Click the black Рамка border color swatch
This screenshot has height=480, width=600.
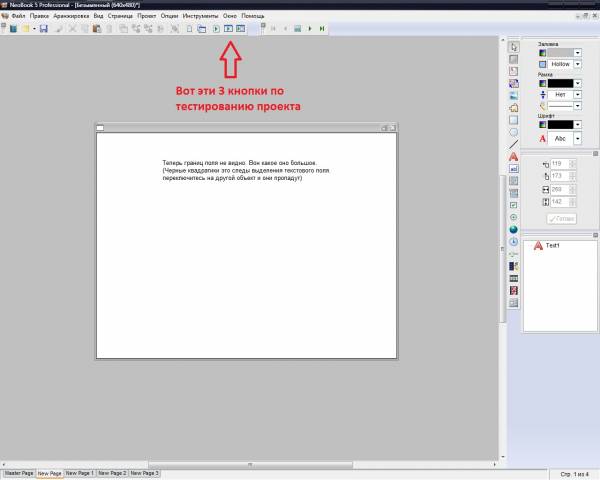559,82
